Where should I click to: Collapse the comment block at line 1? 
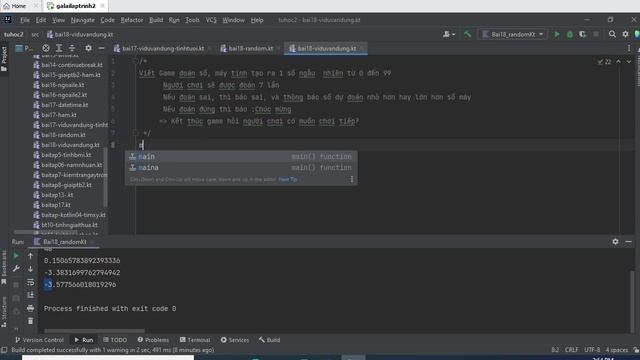[136, 61]
